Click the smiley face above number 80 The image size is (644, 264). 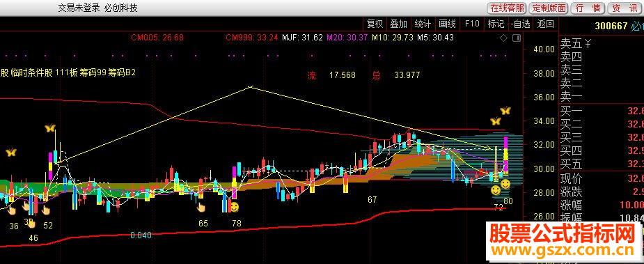pyautogui.click(x=505, y=184)
